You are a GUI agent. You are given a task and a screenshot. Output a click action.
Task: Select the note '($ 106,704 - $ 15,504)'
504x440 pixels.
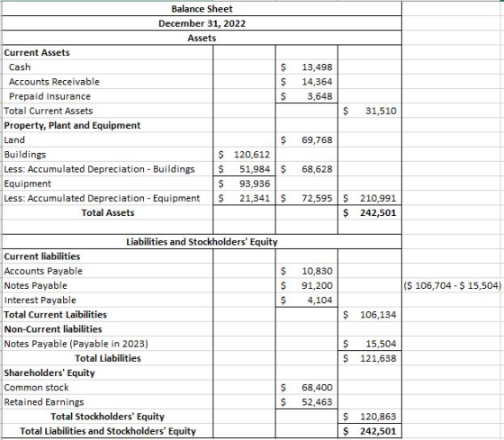coord(452,285)
